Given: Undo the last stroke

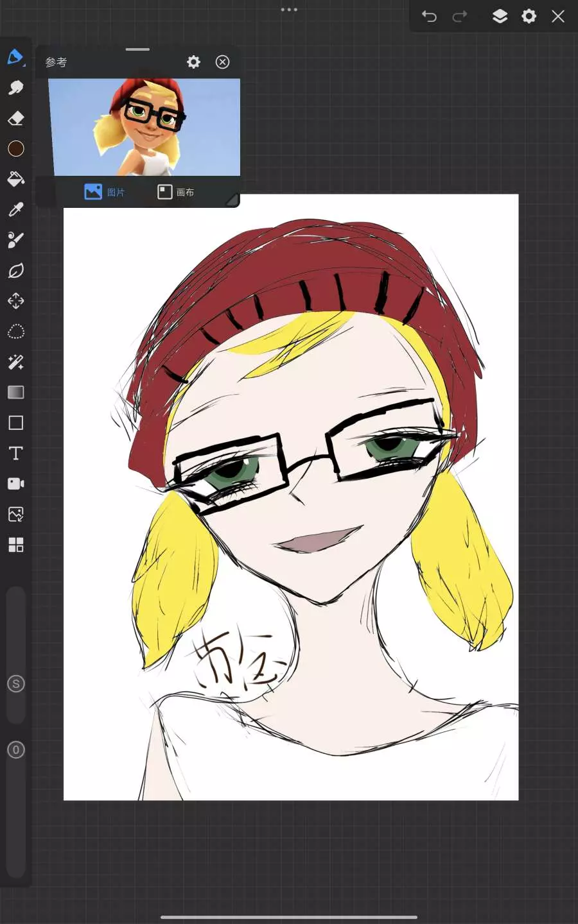Looking at the screenshot, I should (429, 17).
